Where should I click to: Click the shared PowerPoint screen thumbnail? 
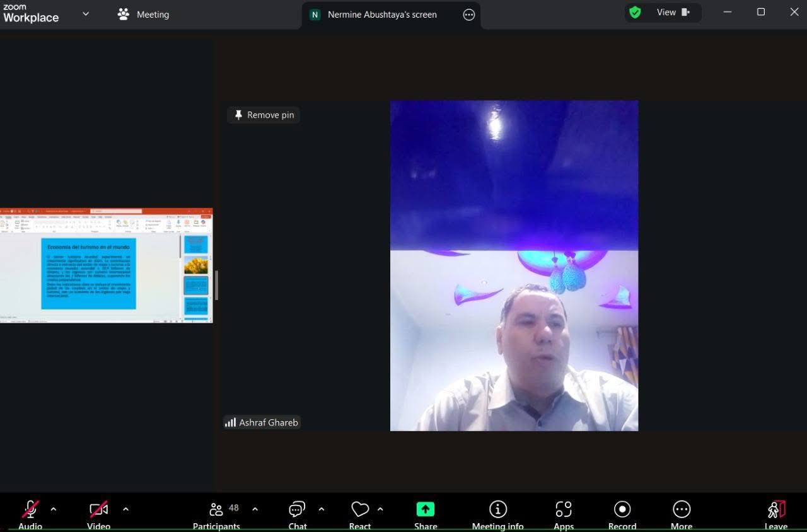(106, 265)
